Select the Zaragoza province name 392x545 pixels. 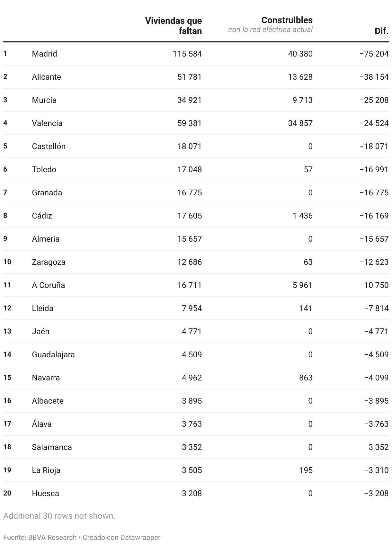click(49, 262)
